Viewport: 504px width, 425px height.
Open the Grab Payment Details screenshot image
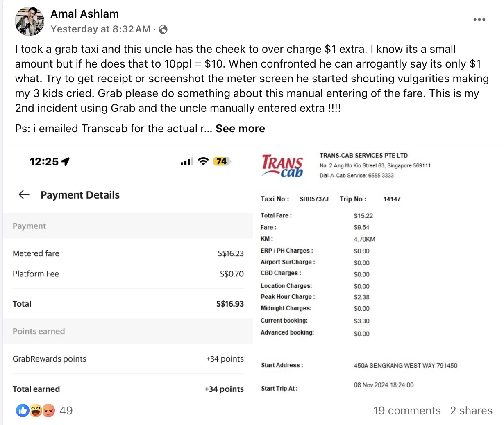click(x=128, y=270)
